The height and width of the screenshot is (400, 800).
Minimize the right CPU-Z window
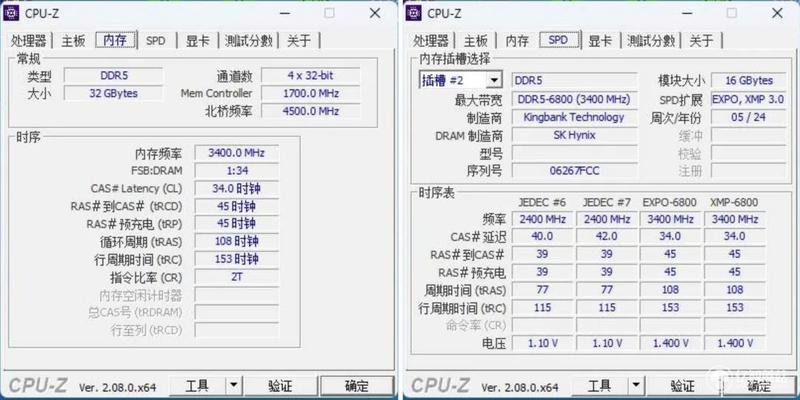[x=687, y=13]
